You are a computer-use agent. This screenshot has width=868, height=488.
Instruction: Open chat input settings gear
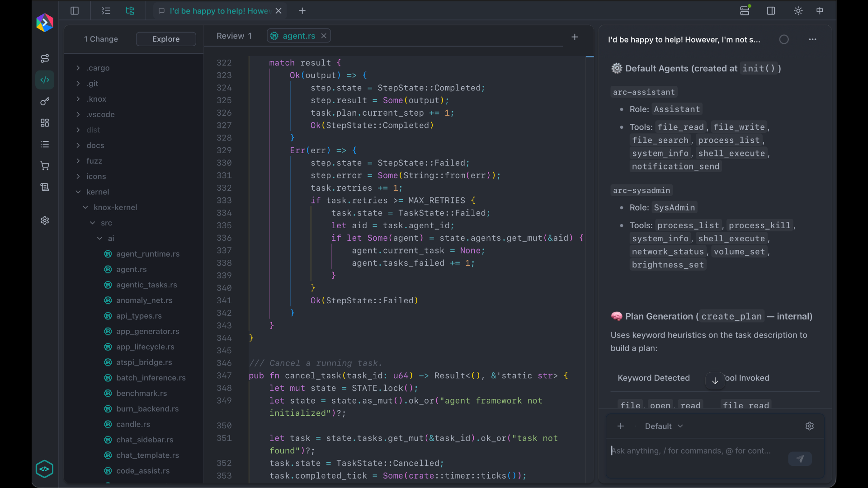810,426
